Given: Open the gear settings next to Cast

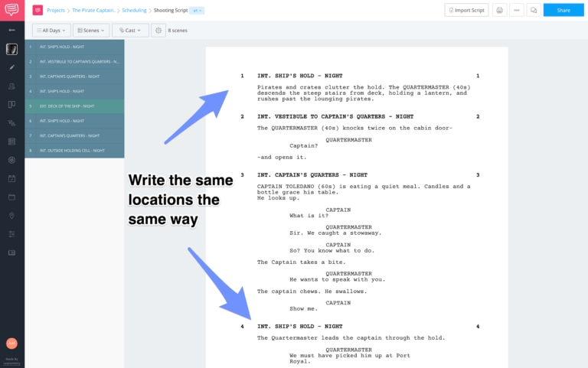Looking at the screenshot, I should (x=158, y=30).
